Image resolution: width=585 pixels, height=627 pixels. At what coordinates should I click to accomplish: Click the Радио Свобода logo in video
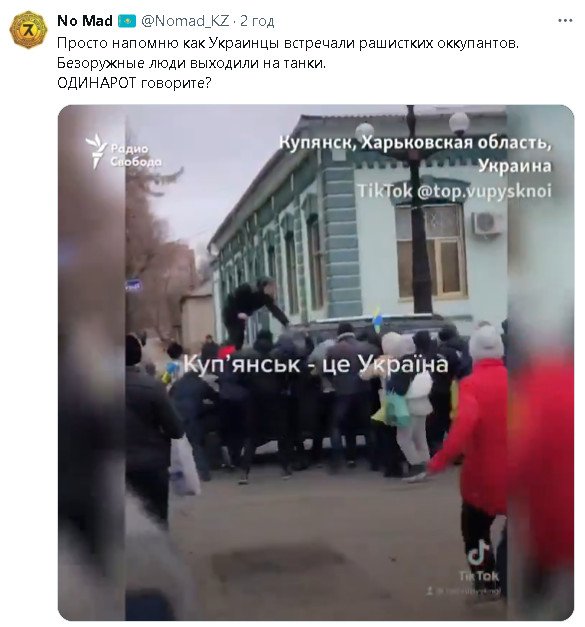pos(96,150)
